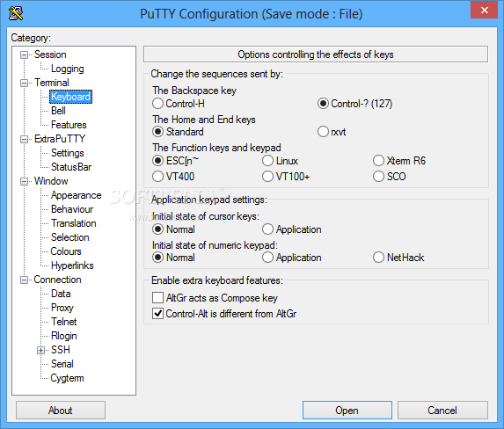
Task: Close the PuTTY Configuration window
Action: [485, 10]
